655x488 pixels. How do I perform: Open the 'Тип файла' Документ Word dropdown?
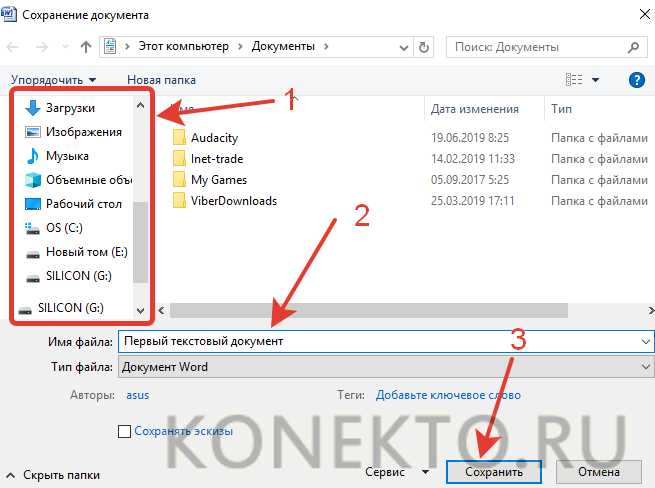(x=386, y=367)
